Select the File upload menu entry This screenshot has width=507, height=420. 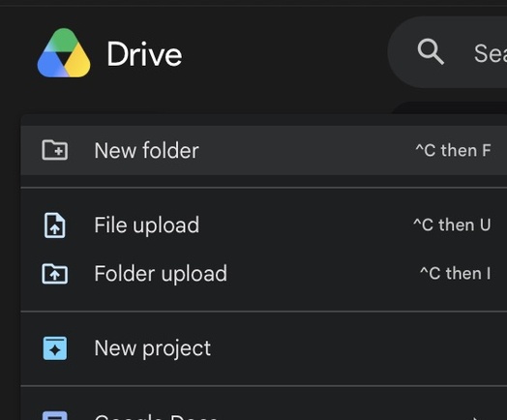264,225
